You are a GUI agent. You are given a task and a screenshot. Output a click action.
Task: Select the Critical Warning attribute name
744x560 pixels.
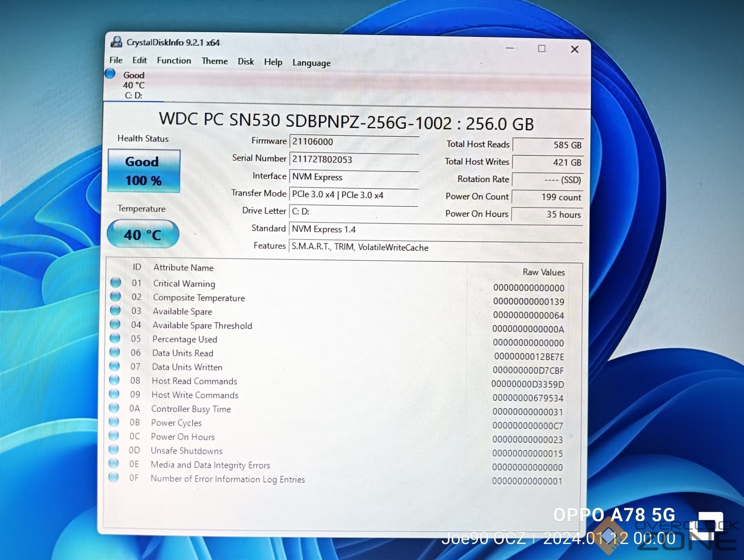[x=184, y=284]
